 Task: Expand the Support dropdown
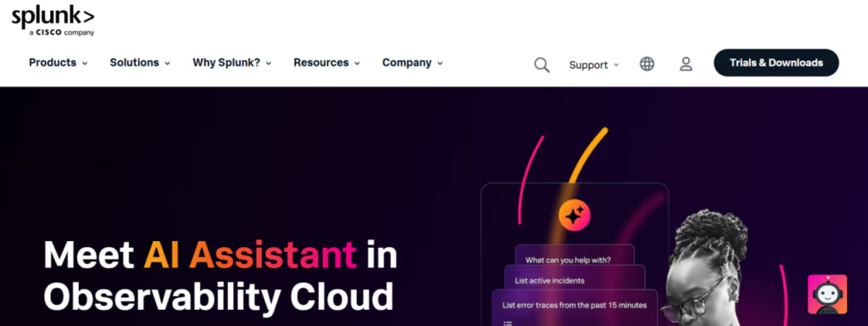(594, 65)
